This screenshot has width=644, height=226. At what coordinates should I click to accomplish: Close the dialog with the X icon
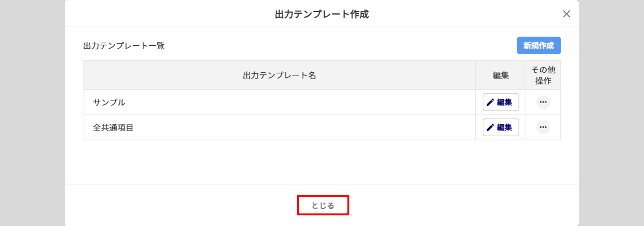(566, 14)
